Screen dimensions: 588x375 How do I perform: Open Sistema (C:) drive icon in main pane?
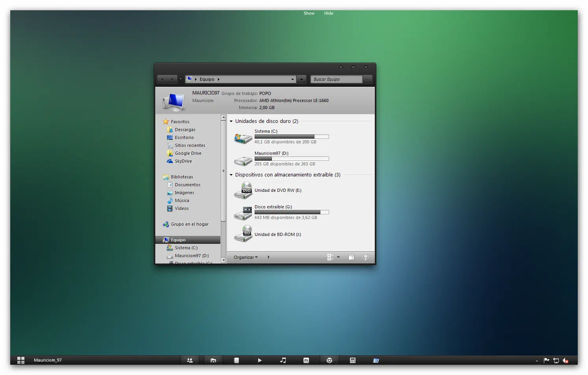[x=243, y=138]
